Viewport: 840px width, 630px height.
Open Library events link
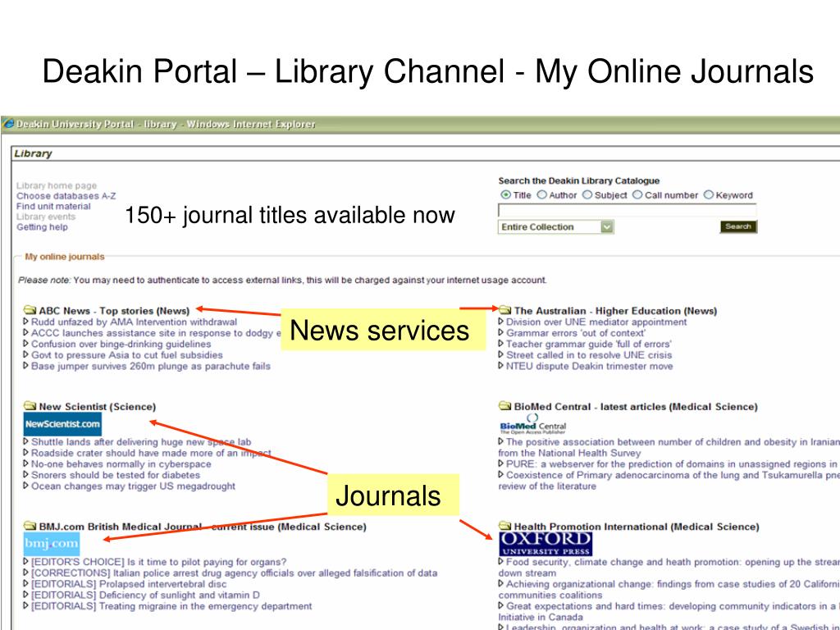pos(46,217)
